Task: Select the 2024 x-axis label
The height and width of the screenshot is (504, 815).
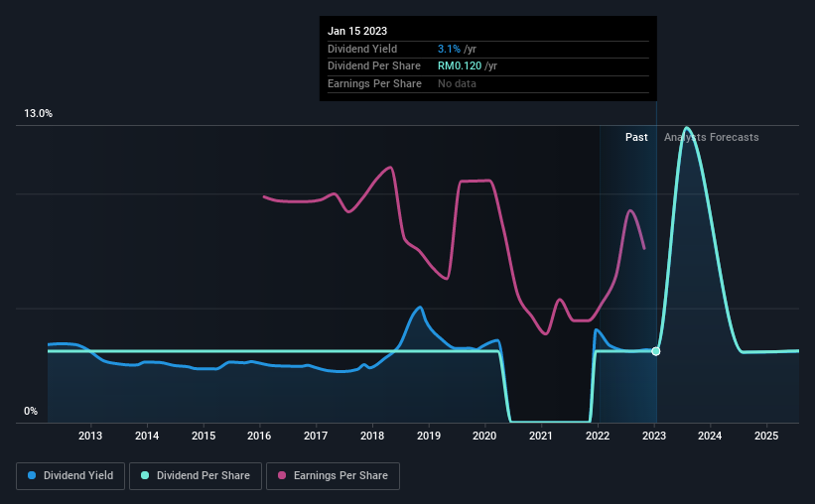Action: click(710, 436)
